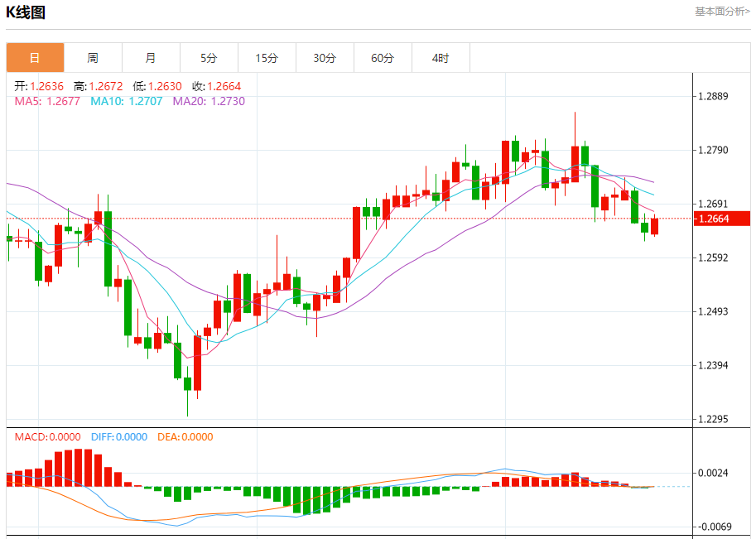756x539 pixels.
Task: Click the 1.2295 price axis label
Action: 713,420
